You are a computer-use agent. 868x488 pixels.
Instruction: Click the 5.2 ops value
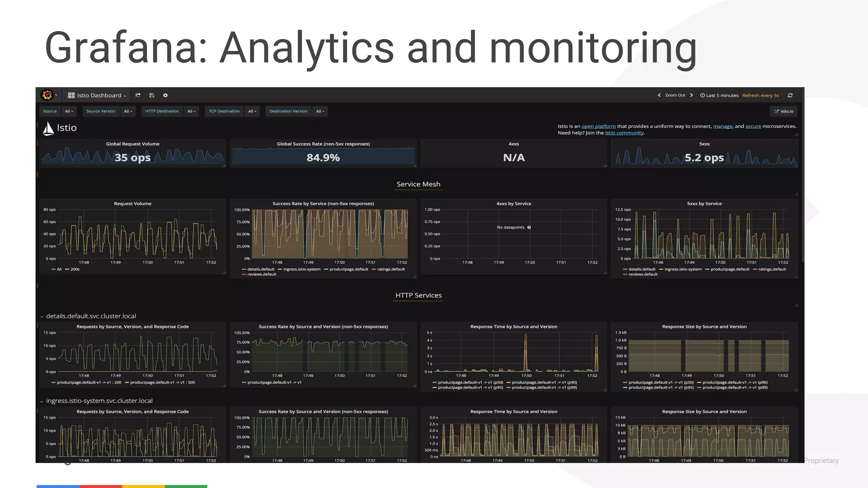pos(704,158)
